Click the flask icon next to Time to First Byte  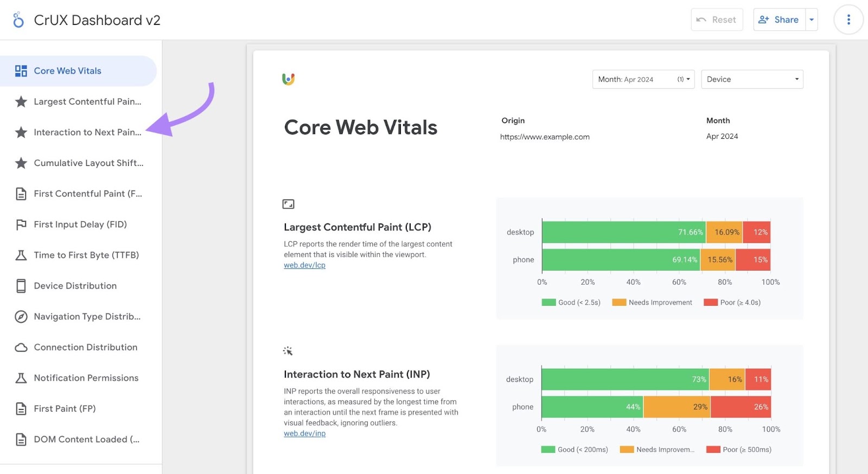pos(21,255)
